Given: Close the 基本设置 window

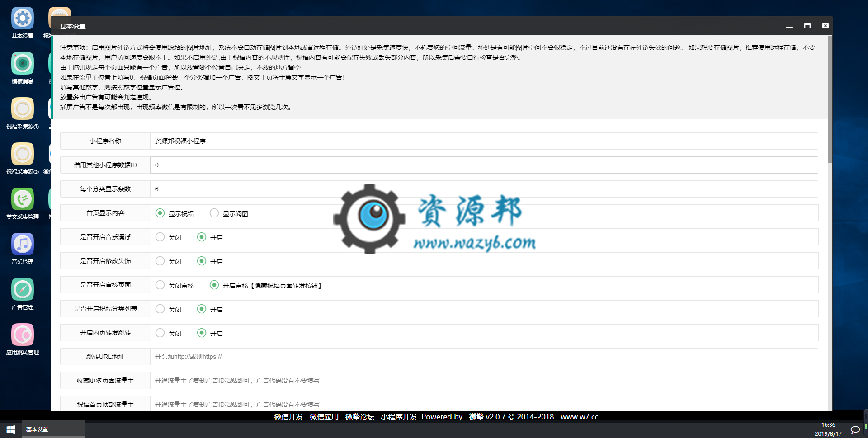Looking at the screenshot, I should [x=826, y=26].
